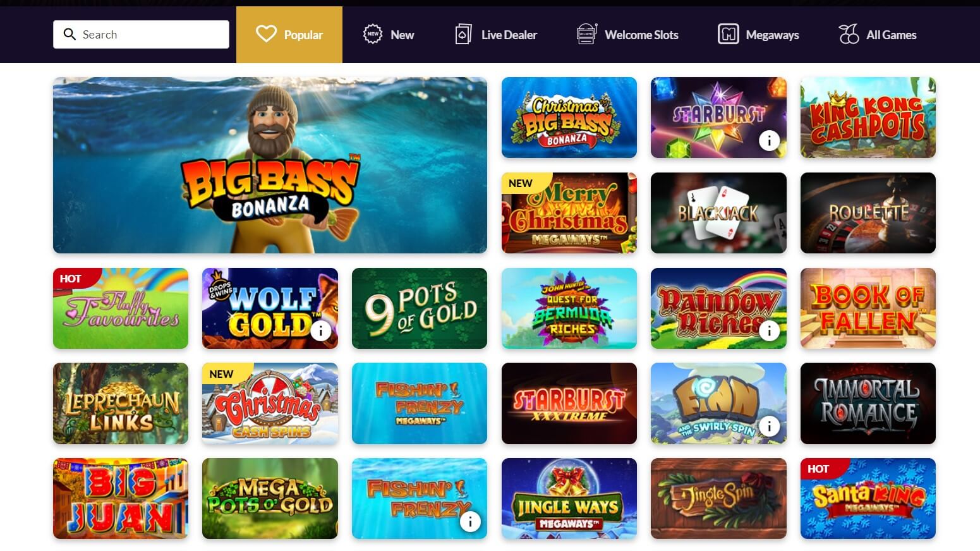Open the Live Dealer tab

pos(496,35)
